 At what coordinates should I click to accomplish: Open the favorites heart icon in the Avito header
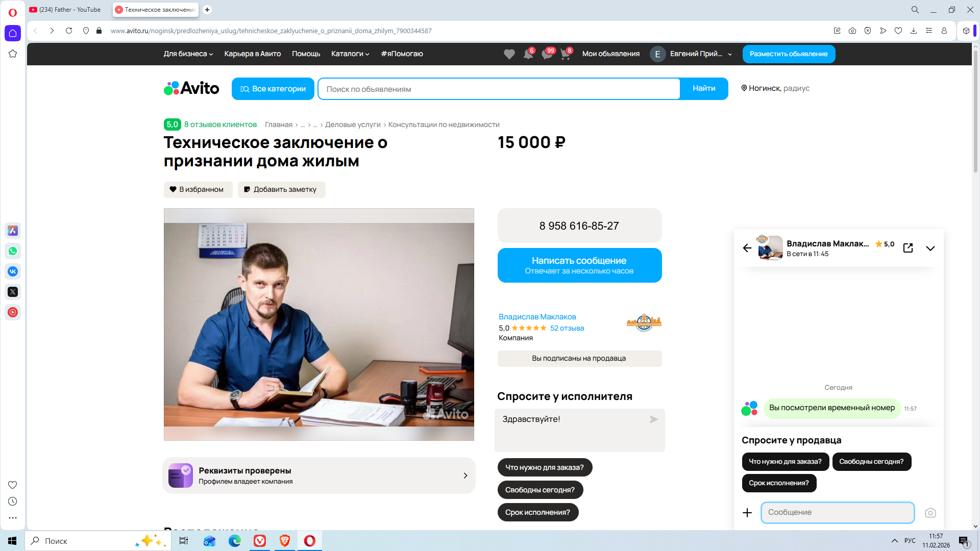pos(509,54)
